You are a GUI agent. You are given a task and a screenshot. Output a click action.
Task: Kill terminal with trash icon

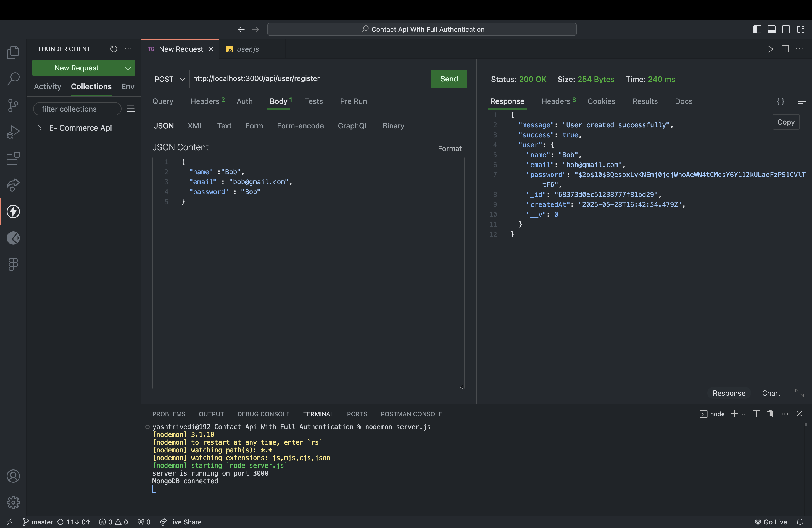click(x=770, y=414)
